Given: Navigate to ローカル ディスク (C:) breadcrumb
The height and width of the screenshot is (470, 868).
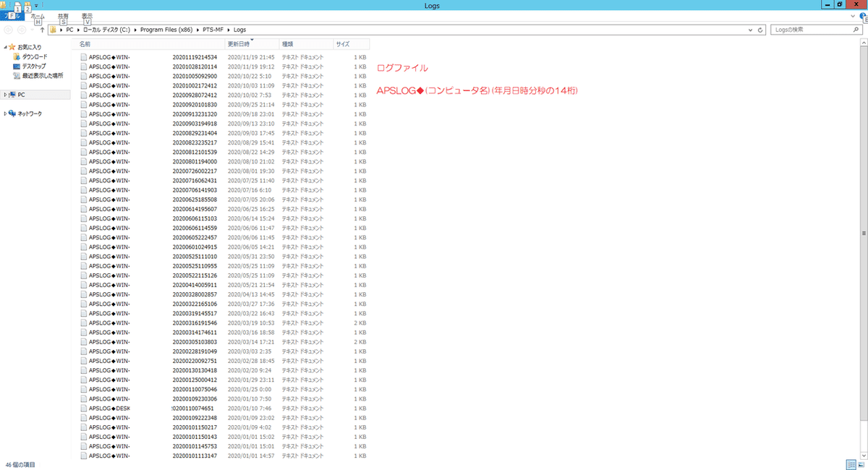Looking at the screenshot, I should pyautogui.click(x=106, y=30).
